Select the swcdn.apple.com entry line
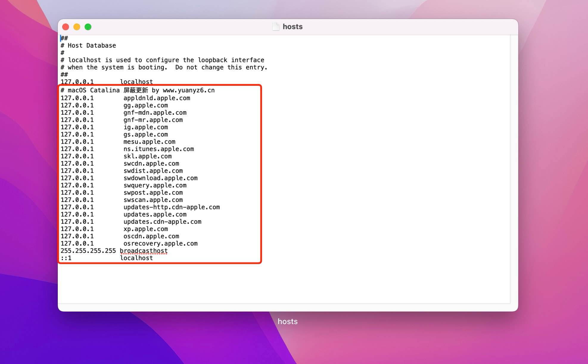Screen dimensions: 588x364 point(151,163)
